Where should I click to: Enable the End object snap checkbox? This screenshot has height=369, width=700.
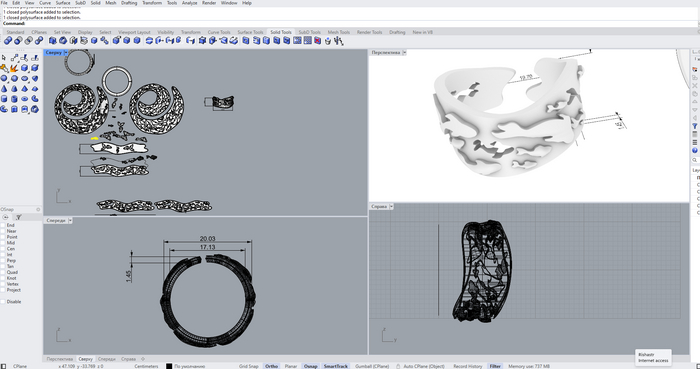[3, 225]
